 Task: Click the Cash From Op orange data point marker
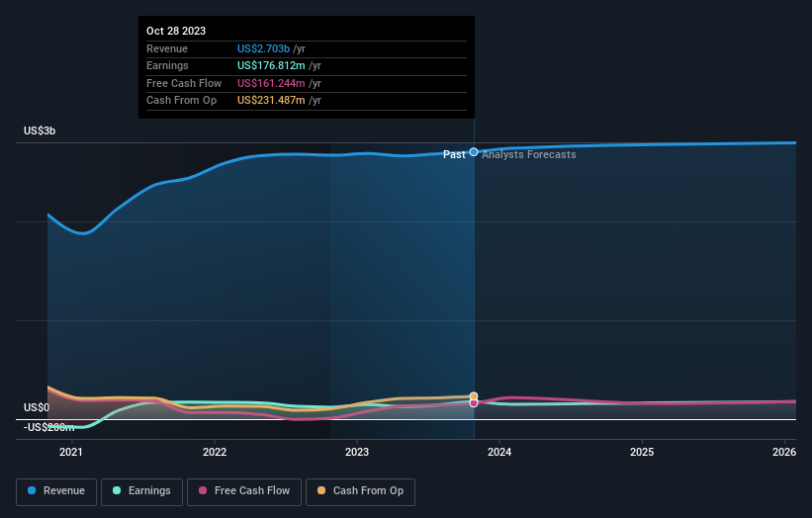(474, 396)
